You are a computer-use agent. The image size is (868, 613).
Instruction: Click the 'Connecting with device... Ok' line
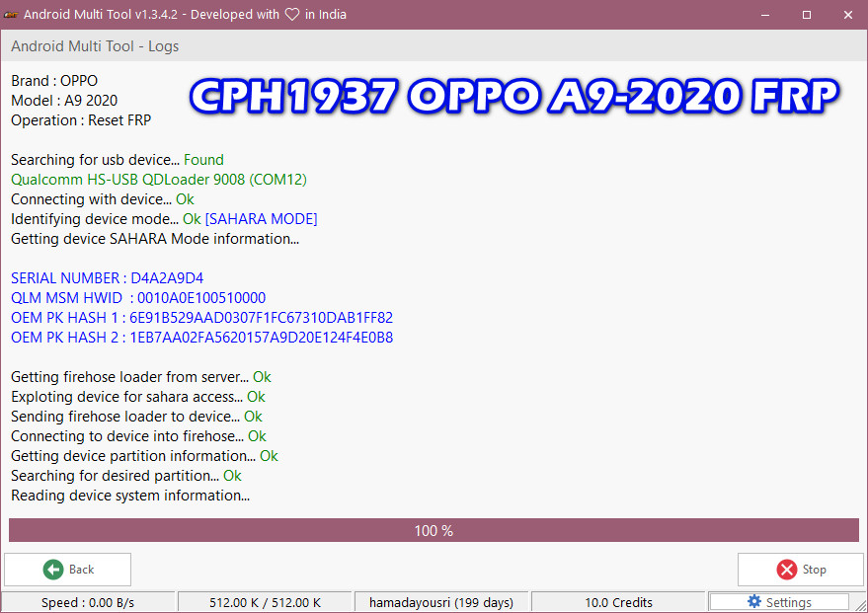pyautogui.click(x=103, y=199)
